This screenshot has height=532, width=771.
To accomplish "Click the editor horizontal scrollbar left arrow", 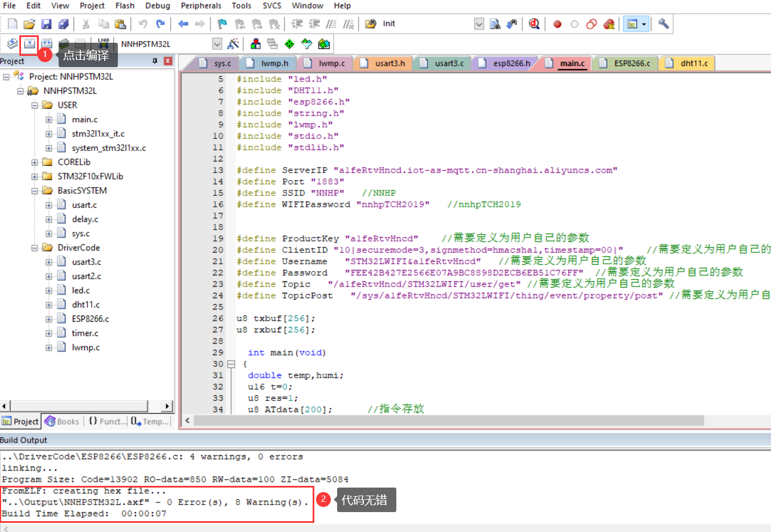I will 187,420.
